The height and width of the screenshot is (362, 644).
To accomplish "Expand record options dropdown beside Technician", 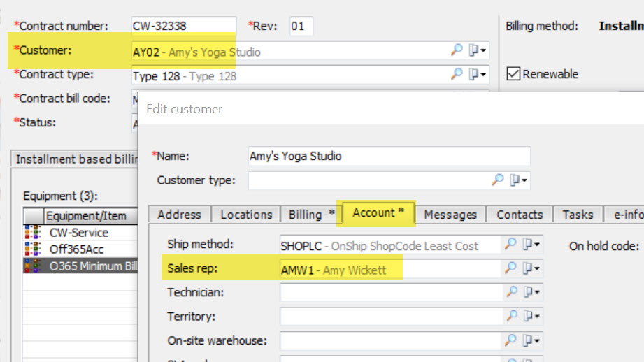I will pyautogui.click(x=531, y=292).
